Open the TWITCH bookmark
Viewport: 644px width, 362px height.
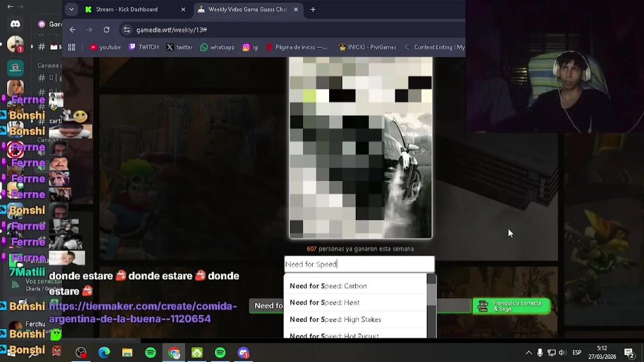tap(143, 47)
